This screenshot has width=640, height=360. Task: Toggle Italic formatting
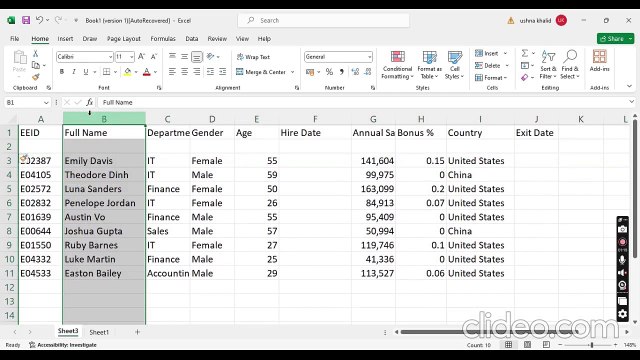click(74, 72)
